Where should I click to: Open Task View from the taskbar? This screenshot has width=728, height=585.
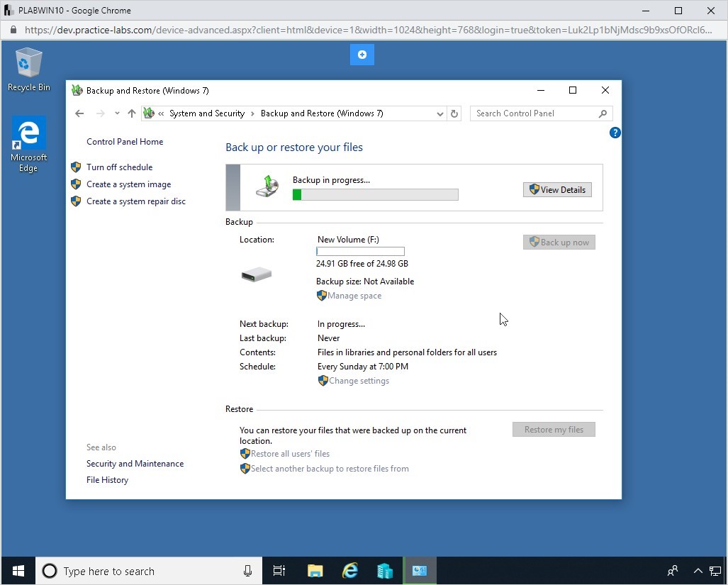pyautogui.click(x=279, y=571)
